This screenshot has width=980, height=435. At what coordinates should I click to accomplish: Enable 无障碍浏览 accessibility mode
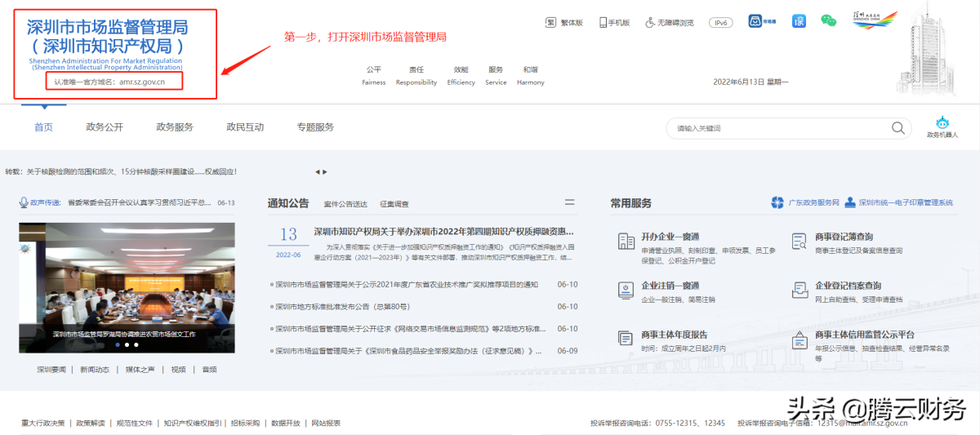tap(669, 23)
